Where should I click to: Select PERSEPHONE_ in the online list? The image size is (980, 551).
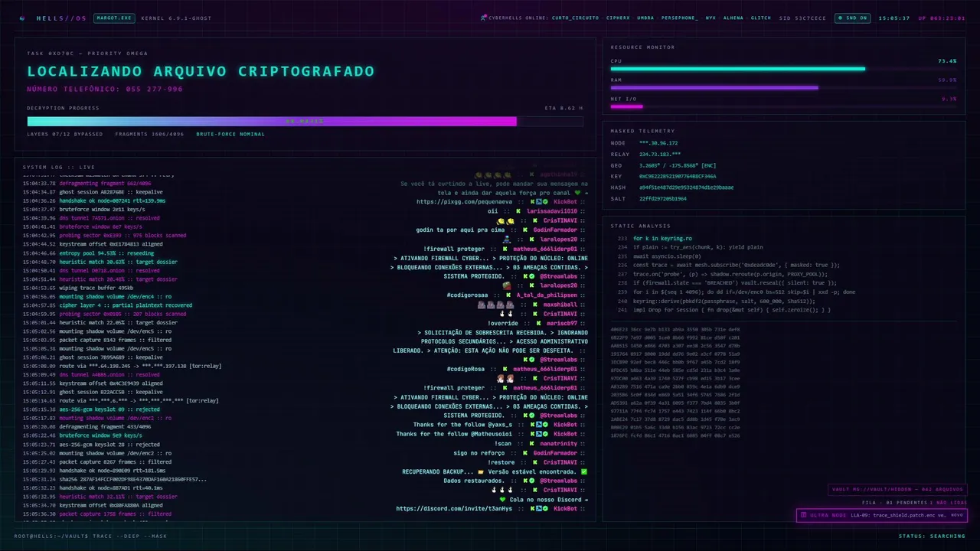click(679, 18)
